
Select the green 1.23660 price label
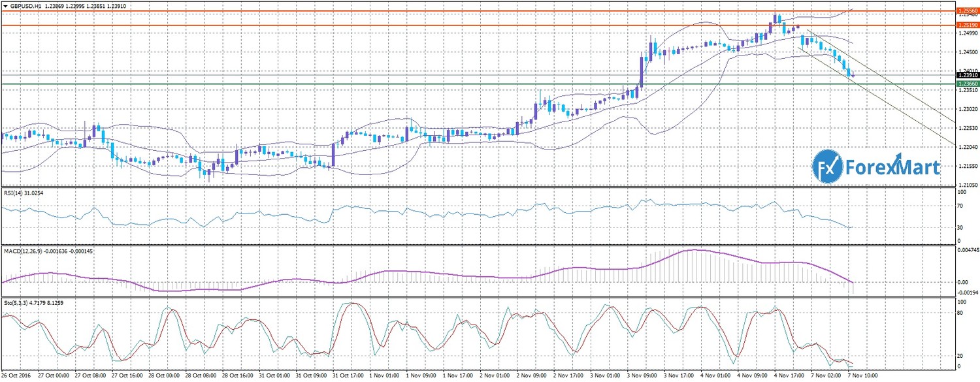click(966, 84)
